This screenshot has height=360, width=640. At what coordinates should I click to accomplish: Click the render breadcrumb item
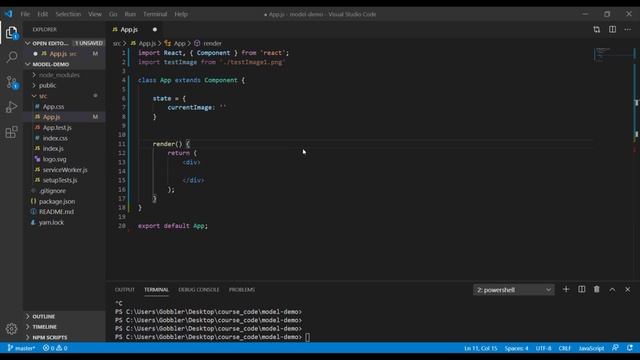tap(212, 43)
